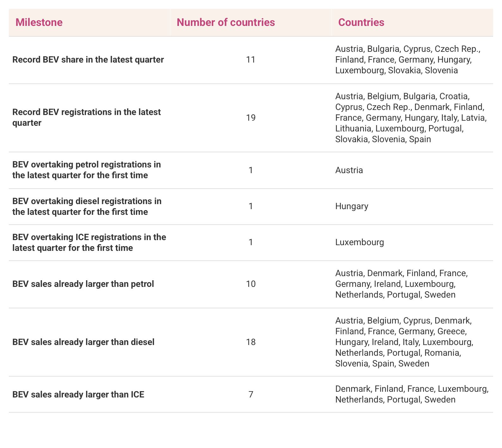The image size is (502, 448).
Task: Select the BEV overtaking diesel registrations label
Action: click(87, 207)
